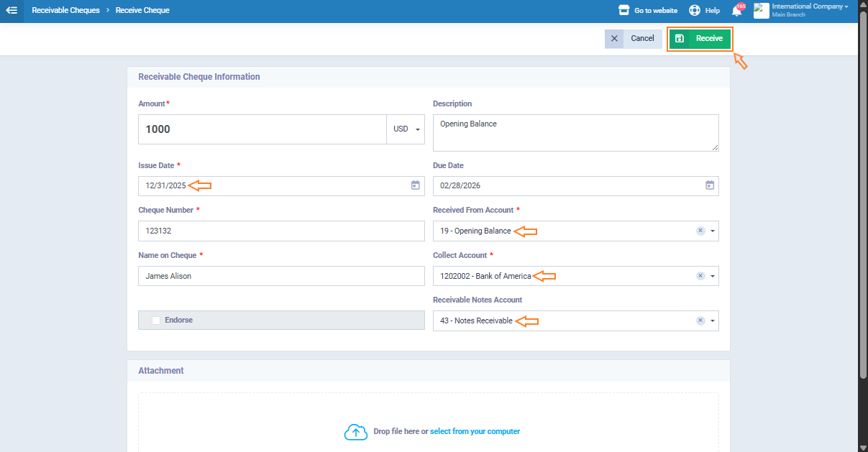Clear the Collect Account selection
Viewport: 868px width, 452px height.
click(x=700, y=276)
